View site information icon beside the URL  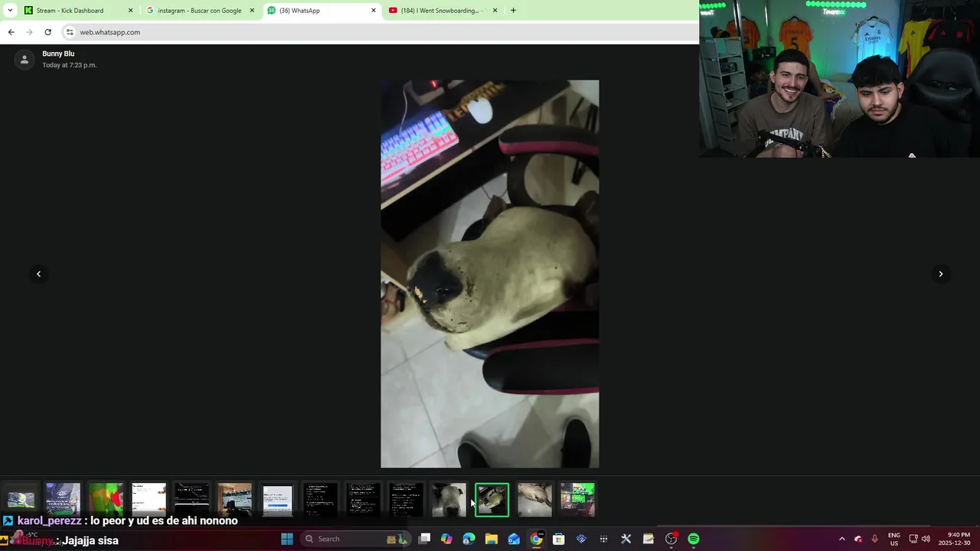point(70,32)
